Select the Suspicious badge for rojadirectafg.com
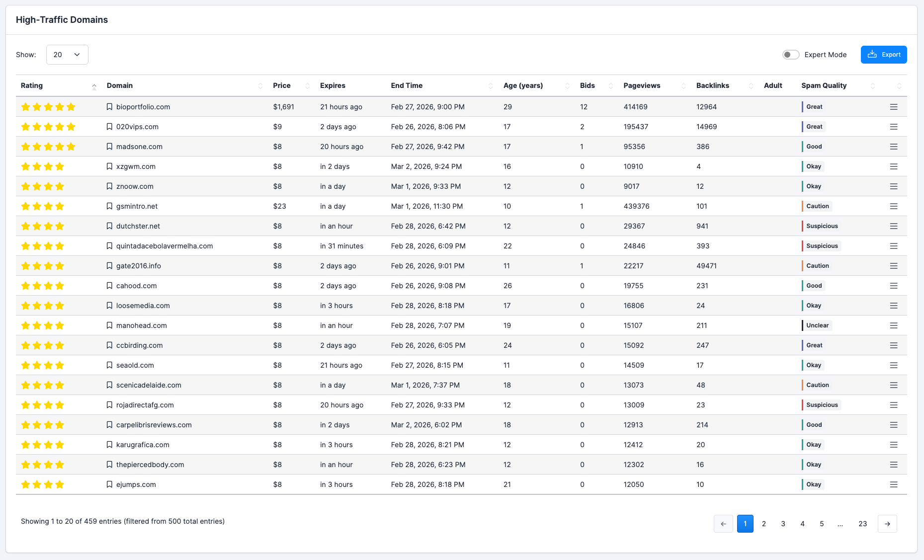Viewport: 924px width, 560px height. click(821, 405)
